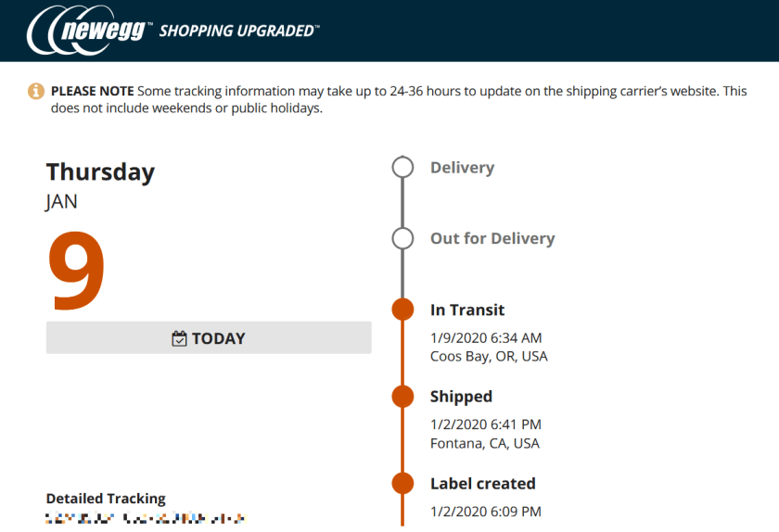Select the Shipped status heading
The image size is (779, 532).
(461, 397)
